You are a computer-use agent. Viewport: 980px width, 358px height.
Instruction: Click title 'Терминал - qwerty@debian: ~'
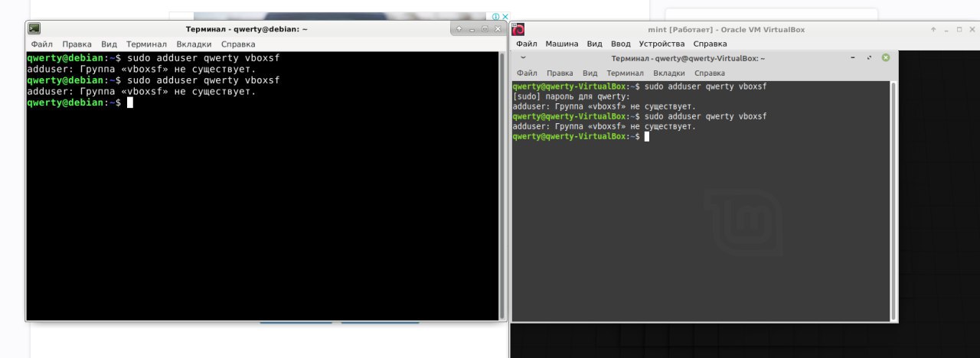[247, 29]
